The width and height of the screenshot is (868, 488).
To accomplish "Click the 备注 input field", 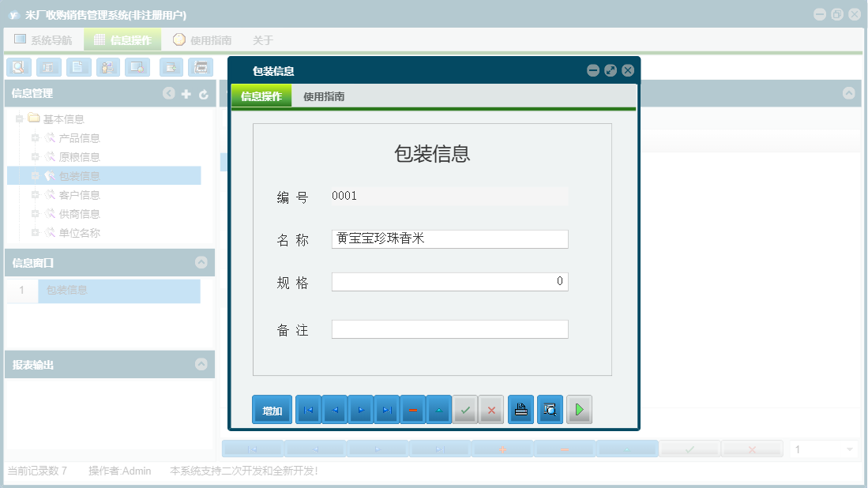I will [x=449, y=329].
